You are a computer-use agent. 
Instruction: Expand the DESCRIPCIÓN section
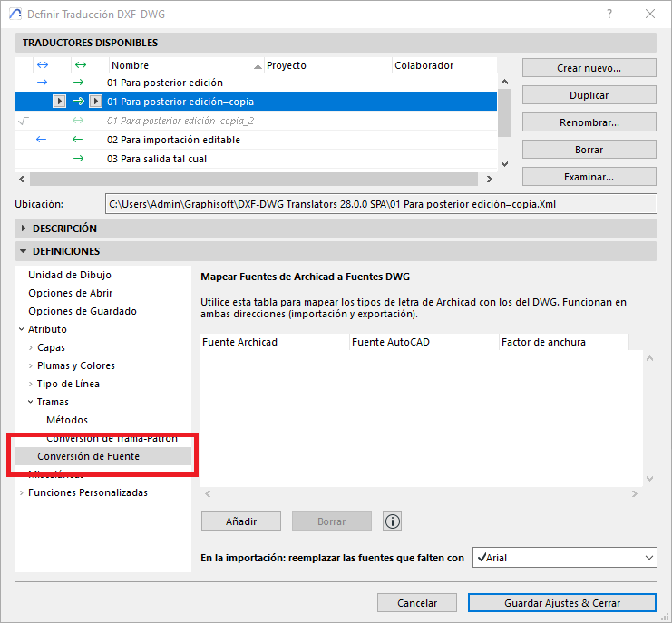tap(24, 229)
